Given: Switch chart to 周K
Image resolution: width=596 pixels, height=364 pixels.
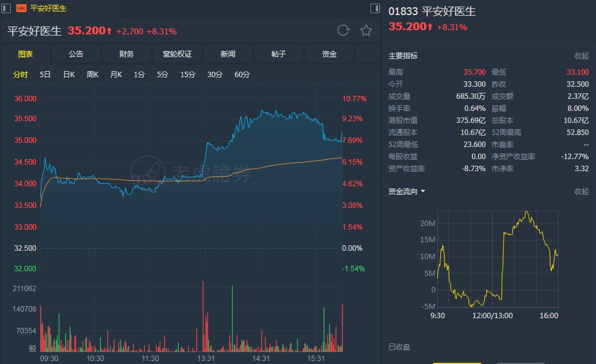Looking at the screenshot, I should pyautogui.click(x=92, y=74).
